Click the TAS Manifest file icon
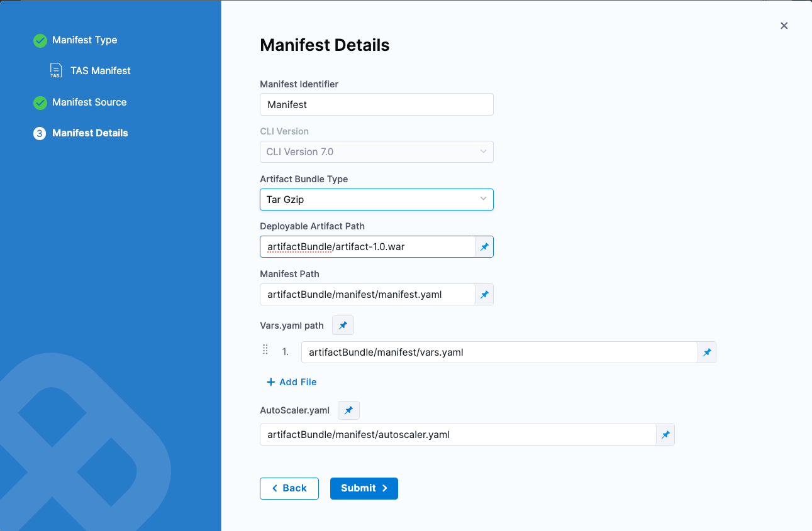This screenshot has width=812, height=531. coord(56,71)
